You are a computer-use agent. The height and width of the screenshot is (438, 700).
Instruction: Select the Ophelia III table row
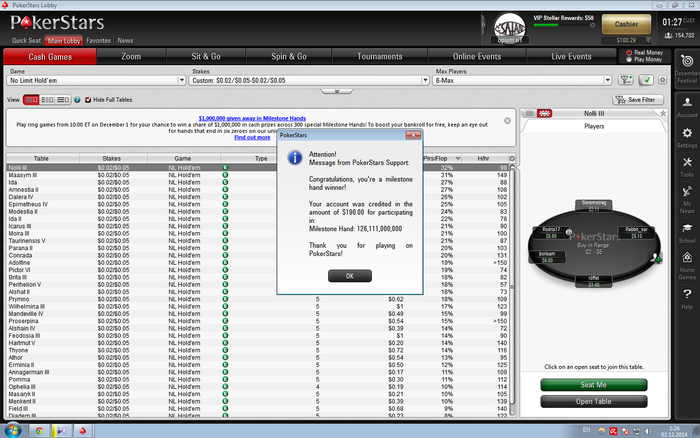(x=258, y=387)
